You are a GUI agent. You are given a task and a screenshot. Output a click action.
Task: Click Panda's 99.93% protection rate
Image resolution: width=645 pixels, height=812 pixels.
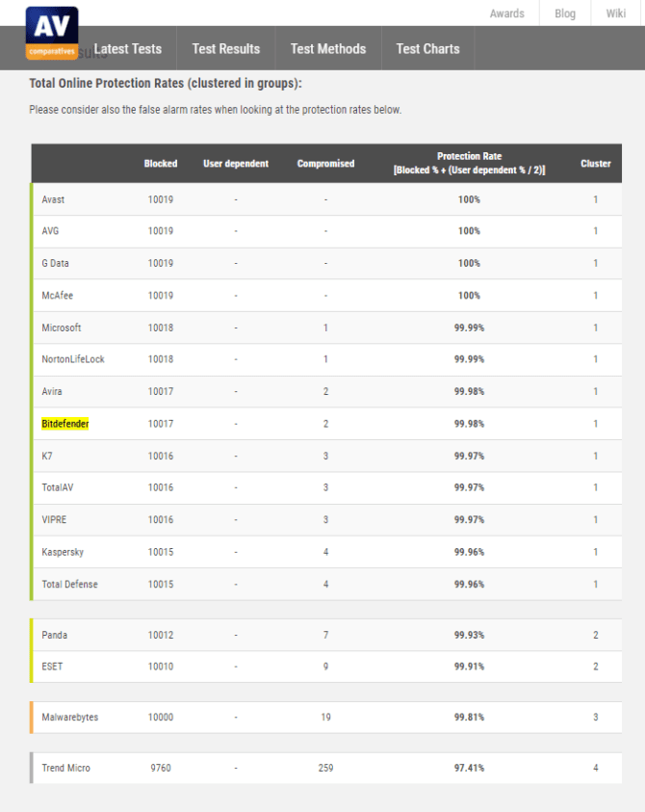click(469, 635)
